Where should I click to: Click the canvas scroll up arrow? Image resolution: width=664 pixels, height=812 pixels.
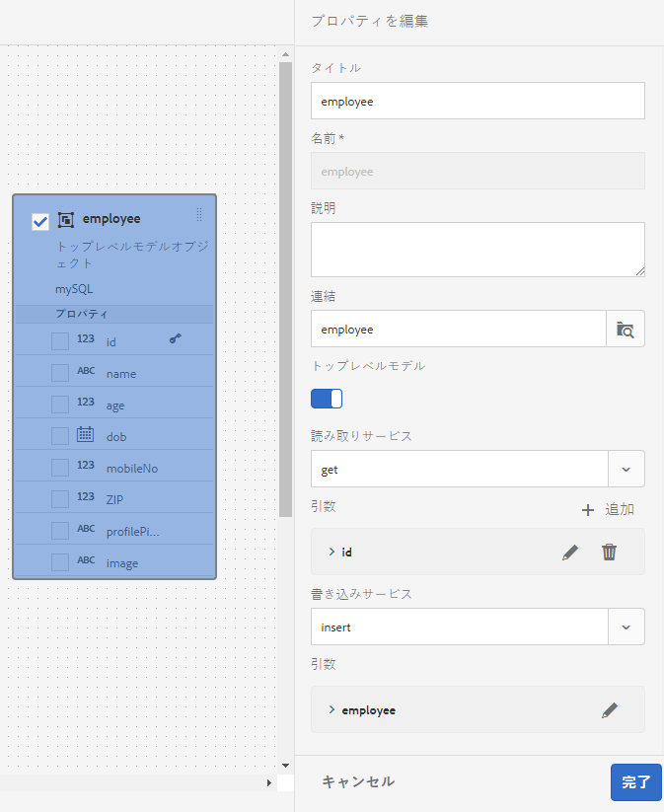click(x=285, y=54)
